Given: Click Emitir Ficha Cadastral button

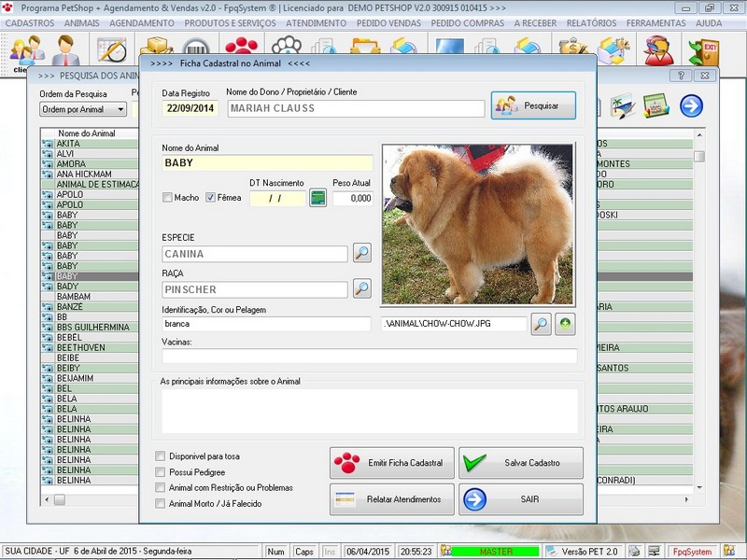Looking at the screenshot, I should 391,463.
